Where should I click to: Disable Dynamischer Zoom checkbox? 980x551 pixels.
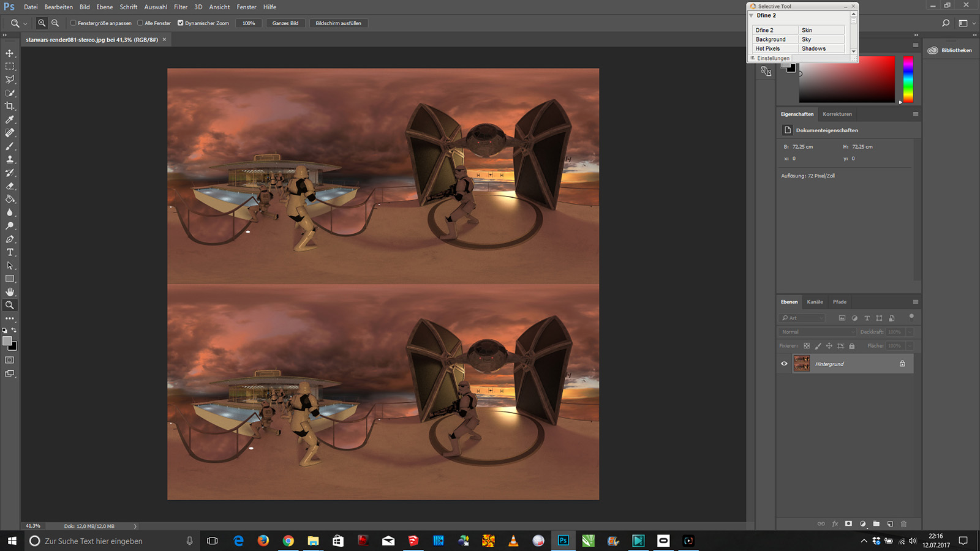(181, 23)
